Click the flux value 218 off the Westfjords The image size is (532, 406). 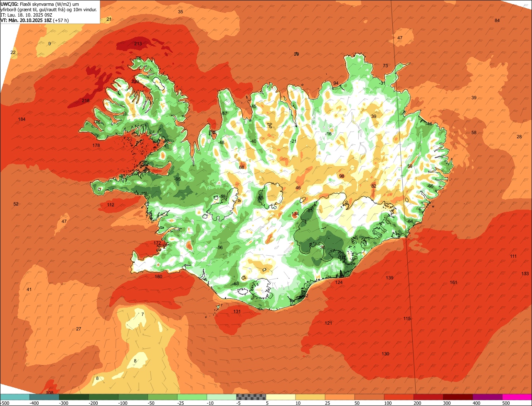86,101
